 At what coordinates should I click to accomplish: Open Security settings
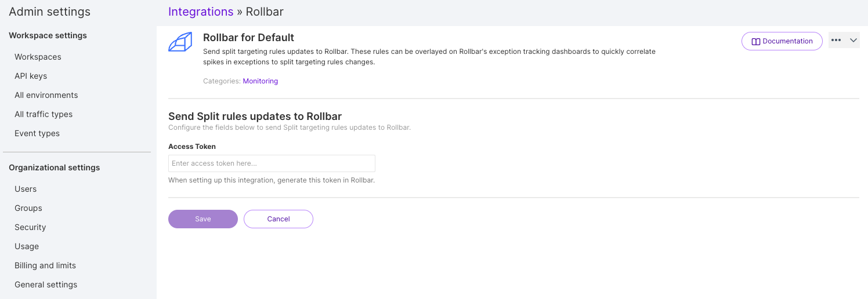(x=30, y=227)
